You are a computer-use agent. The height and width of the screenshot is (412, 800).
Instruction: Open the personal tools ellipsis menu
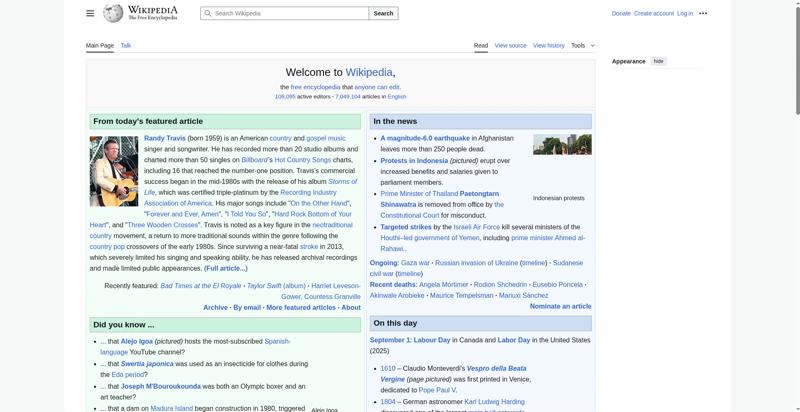(x=703, y=13)
